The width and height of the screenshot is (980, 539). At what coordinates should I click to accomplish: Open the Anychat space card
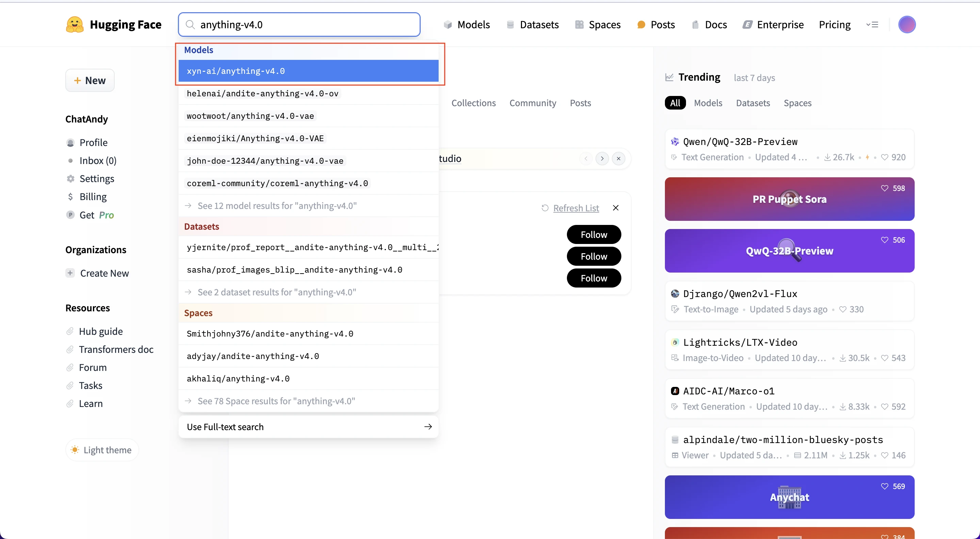tap(789, 497)
